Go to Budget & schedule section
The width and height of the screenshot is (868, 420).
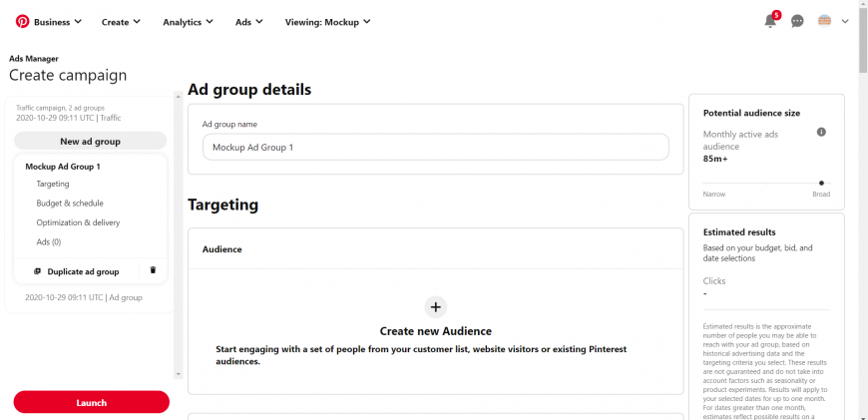[x=70, y=204]
